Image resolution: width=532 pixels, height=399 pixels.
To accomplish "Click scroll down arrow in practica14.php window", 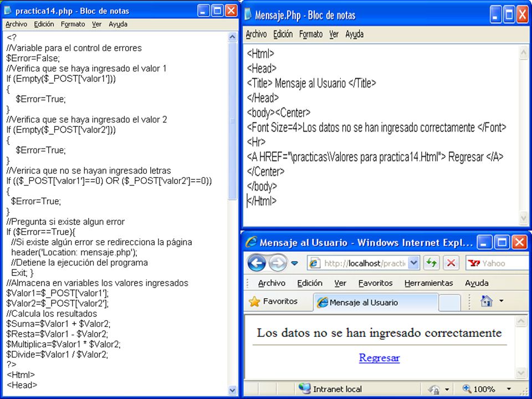I will [x=232, y=390].
